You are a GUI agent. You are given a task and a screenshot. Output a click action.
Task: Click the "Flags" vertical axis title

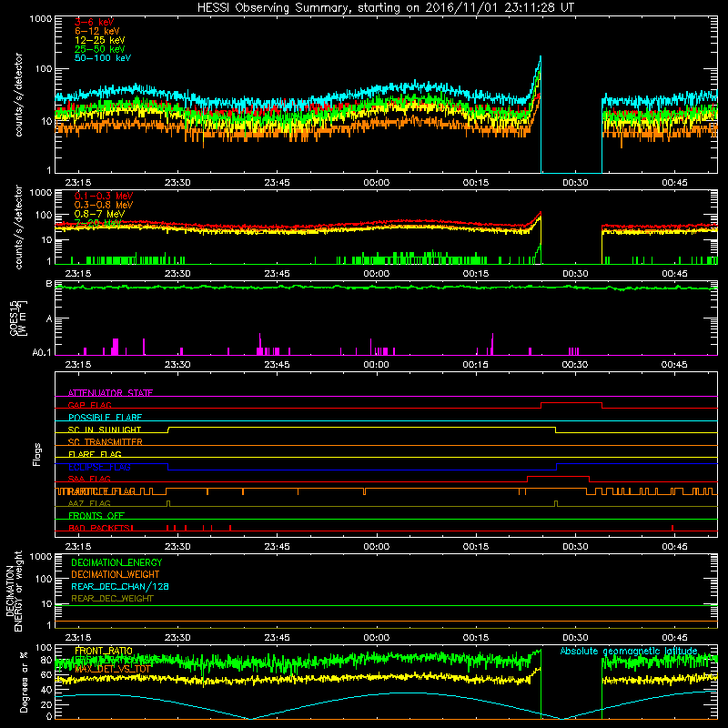[36, 454]
